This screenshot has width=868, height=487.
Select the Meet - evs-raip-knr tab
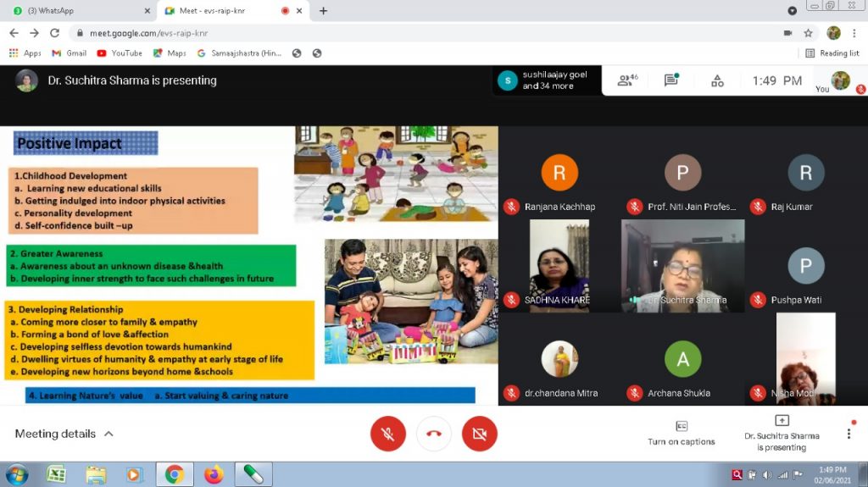225,10
